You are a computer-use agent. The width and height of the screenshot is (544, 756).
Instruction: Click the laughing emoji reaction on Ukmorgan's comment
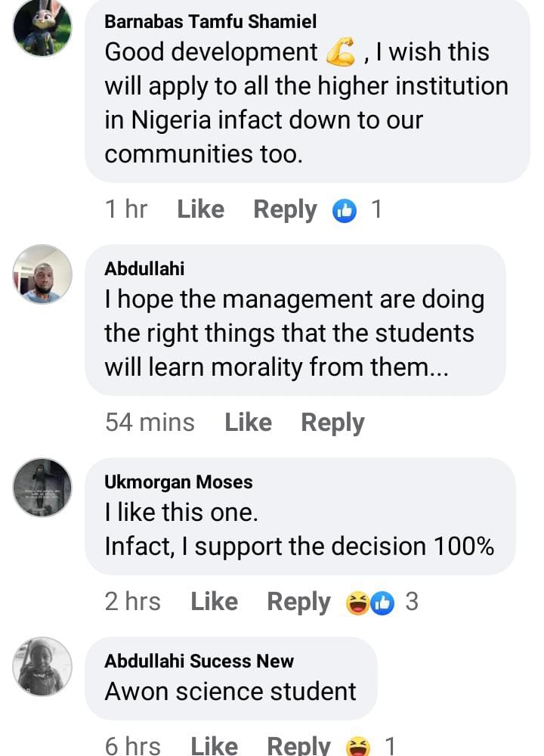pos(357,603)
